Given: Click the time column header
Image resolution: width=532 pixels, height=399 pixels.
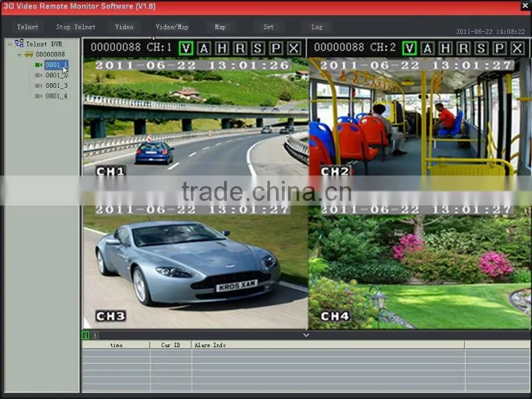Looking at the screenshot, I should (116, 345).
